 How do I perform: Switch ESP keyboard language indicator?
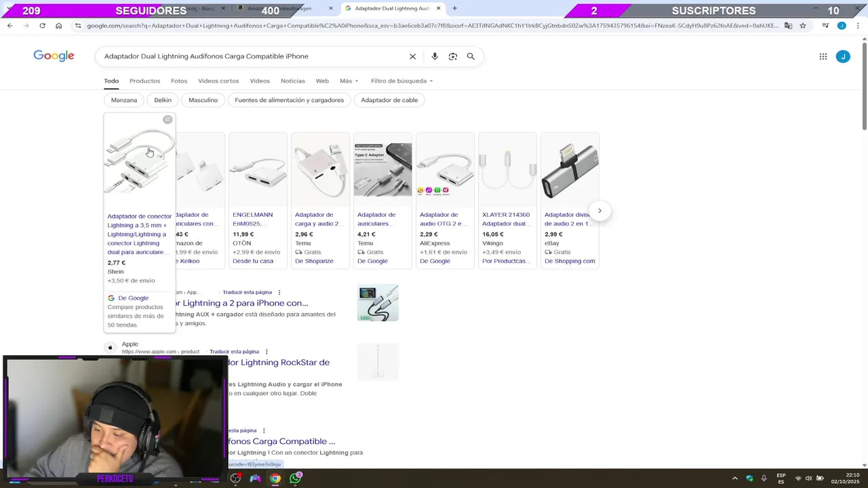[781, 479]
